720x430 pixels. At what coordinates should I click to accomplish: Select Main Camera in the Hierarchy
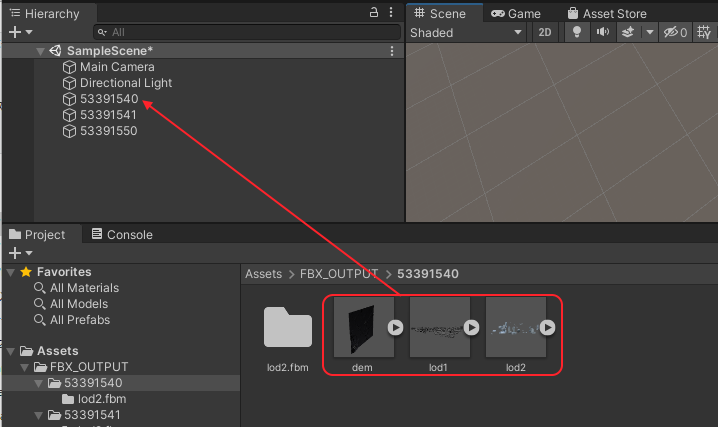117,67
